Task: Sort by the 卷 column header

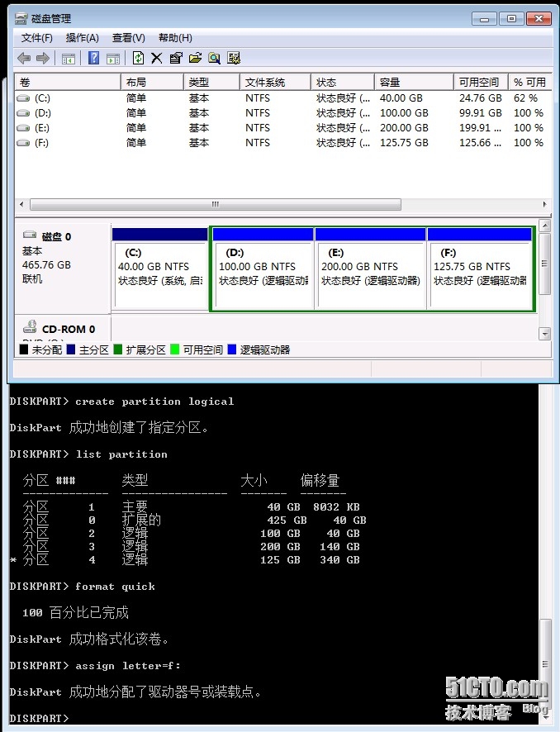Action: (68, 82)
